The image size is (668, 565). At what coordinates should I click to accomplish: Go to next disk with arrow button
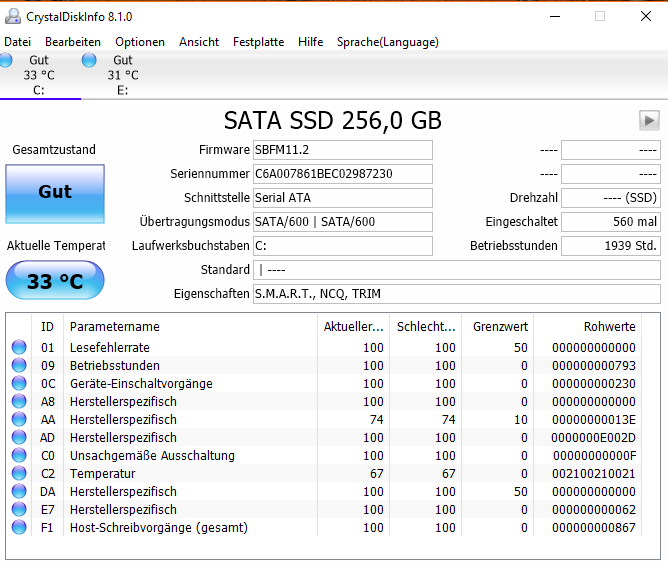(x=649, y=121)
